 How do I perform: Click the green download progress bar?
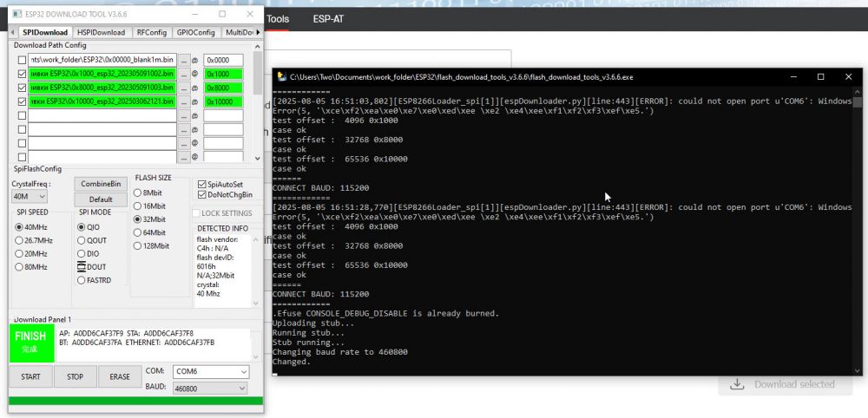[x=135, y=401]
